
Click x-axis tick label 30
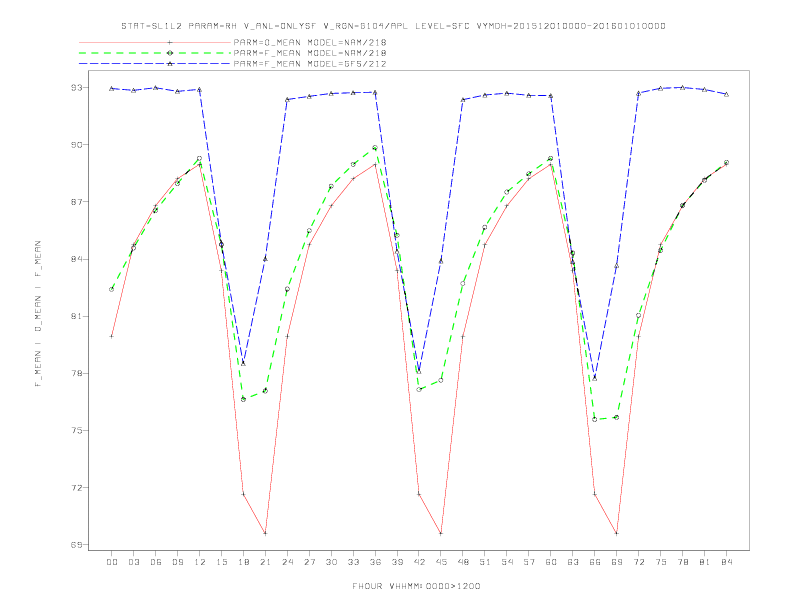[x=331, y=562]
